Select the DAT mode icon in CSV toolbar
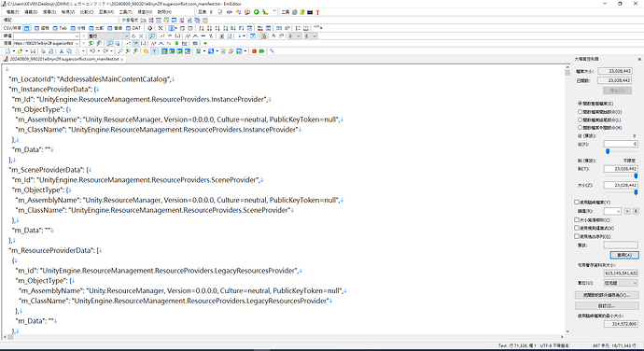Screen dimensions: 644x351 coord(133,28)
